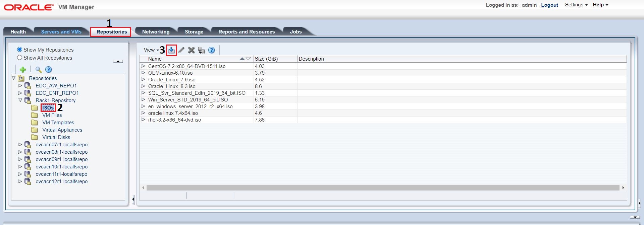Click the Rack1-Repository database icon
644x225 pixels.
28,100
